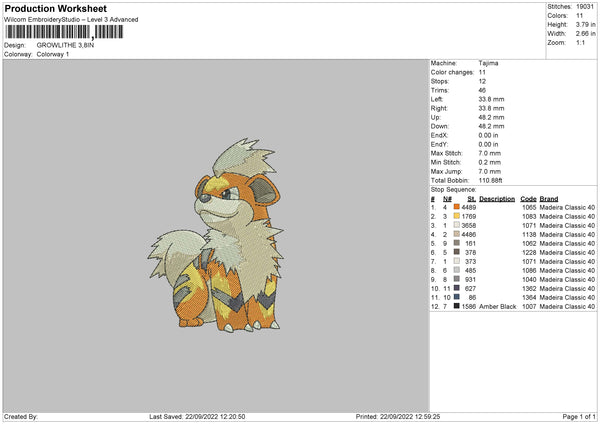Click the 'Stop Sequence:' label

tap(453, 190)
